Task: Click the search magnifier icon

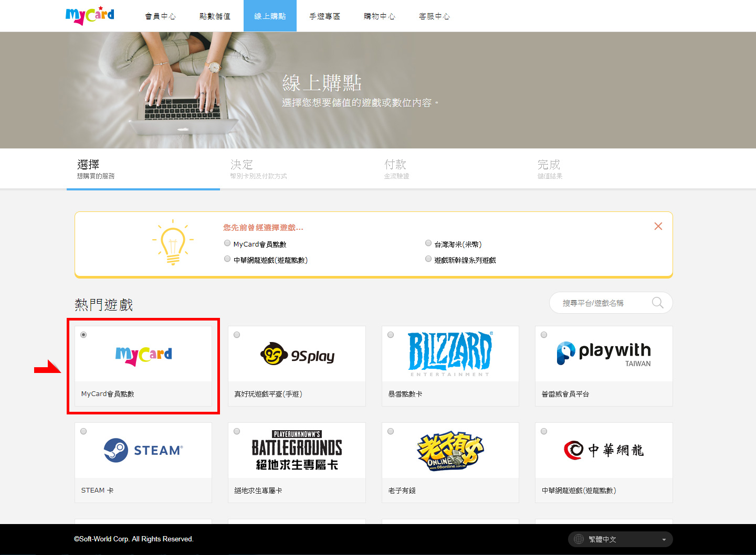Action: coord(657,303)
